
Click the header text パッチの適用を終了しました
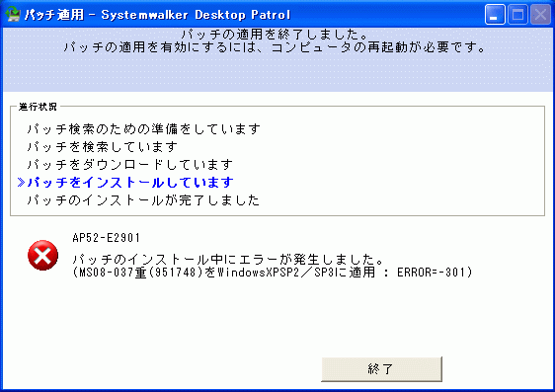(275, 35)
